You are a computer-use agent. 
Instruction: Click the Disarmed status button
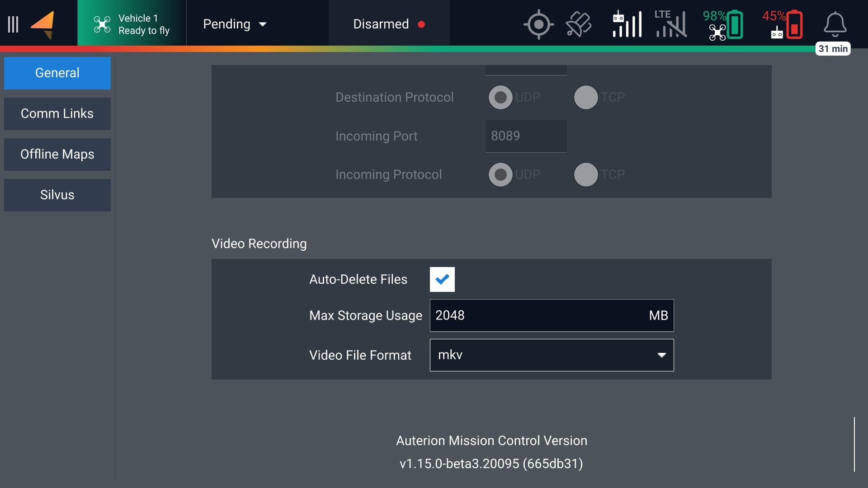click(389, 24)
